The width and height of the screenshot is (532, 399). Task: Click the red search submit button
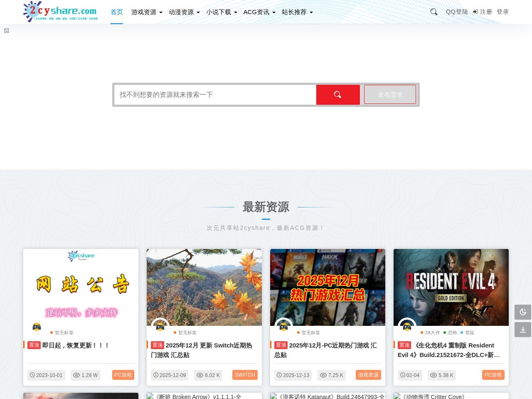(338, 95)
